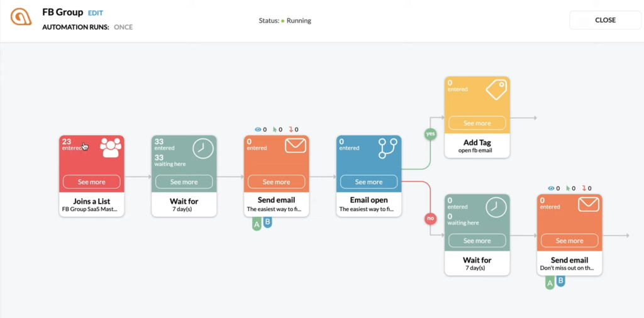Click the red no branch label
Viewport: 644px width, 318px height.
(430, 219)
